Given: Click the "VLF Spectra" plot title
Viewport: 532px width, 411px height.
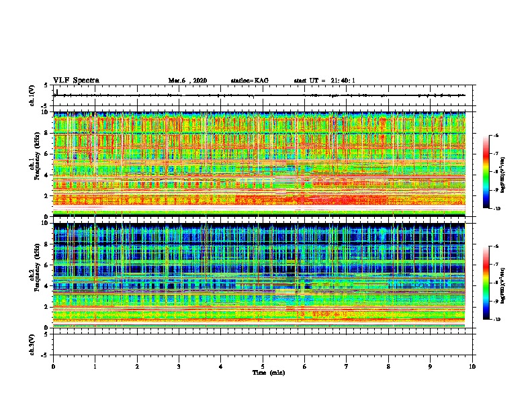Looking at the screenshot, I should [x=76, y=81].
